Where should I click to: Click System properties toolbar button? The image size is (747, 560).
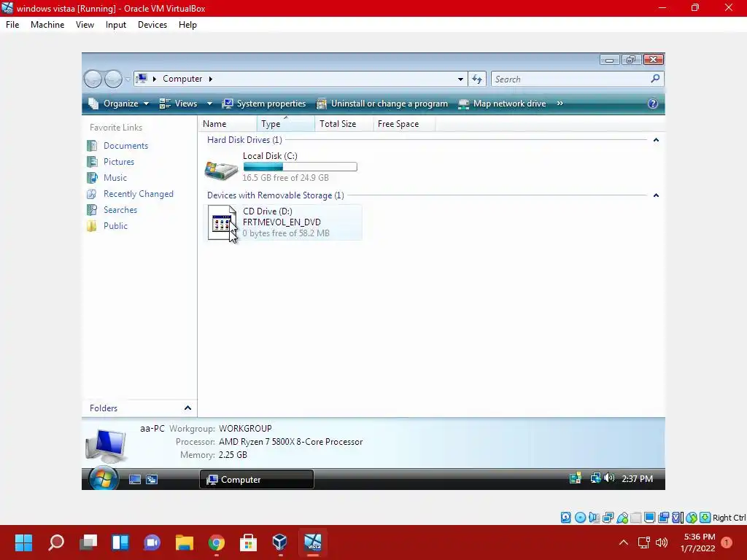(x=264, y=104)
